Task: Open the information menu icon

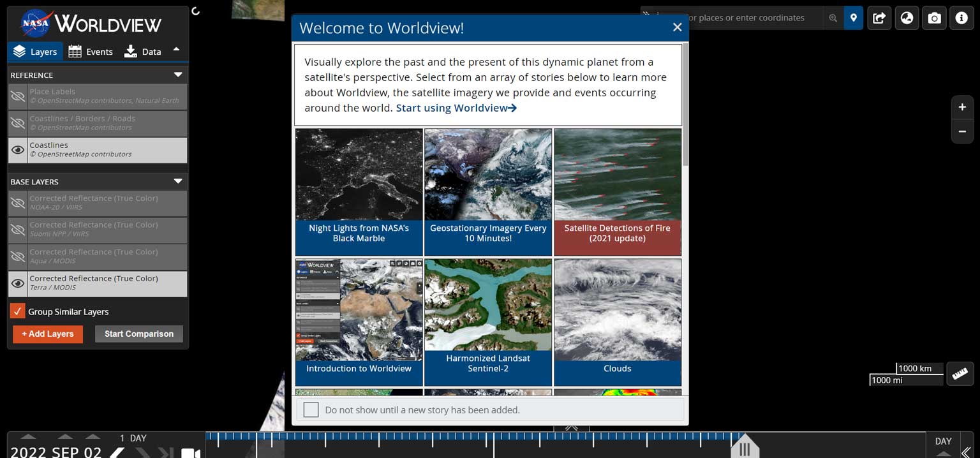Action: (x=961, y=18)
